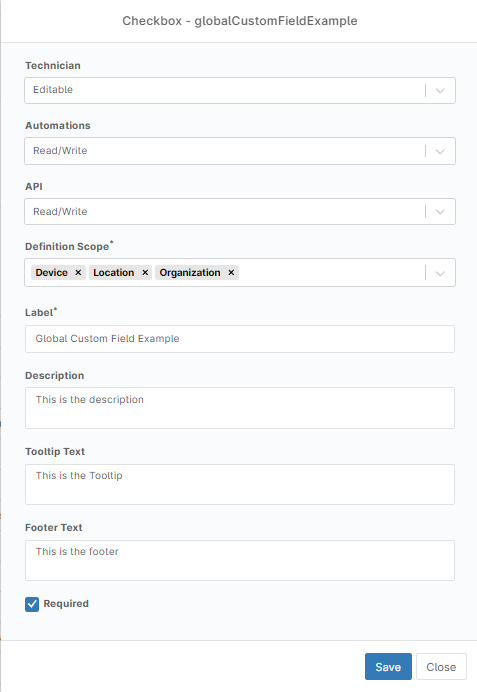This screenshot has height=692, width=477.
Task: Click into the Description text area
Action: 240,408
